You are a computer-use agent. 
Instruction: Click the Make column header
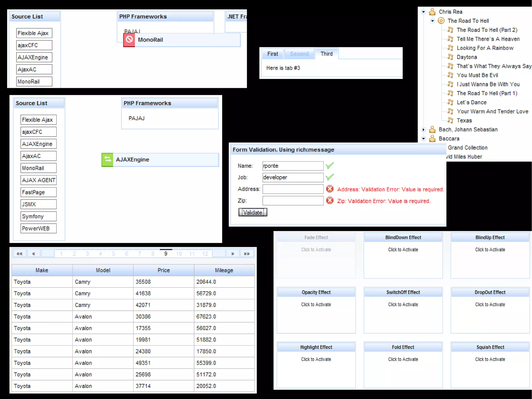coord(42,270)
